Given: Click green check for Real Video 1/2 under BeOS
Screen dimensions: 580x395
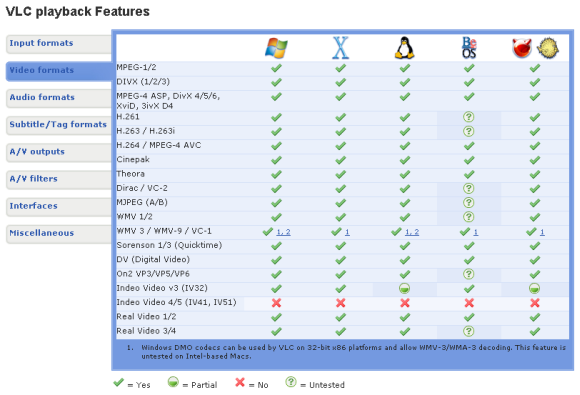Looking at the screenshot, I should point(469,317).
